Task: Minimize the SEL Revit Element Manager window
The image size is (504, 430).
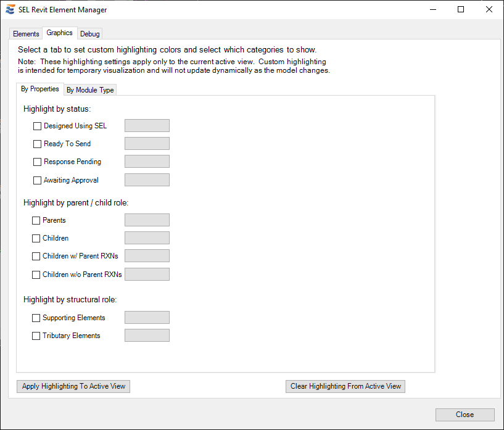Action: 433,10
